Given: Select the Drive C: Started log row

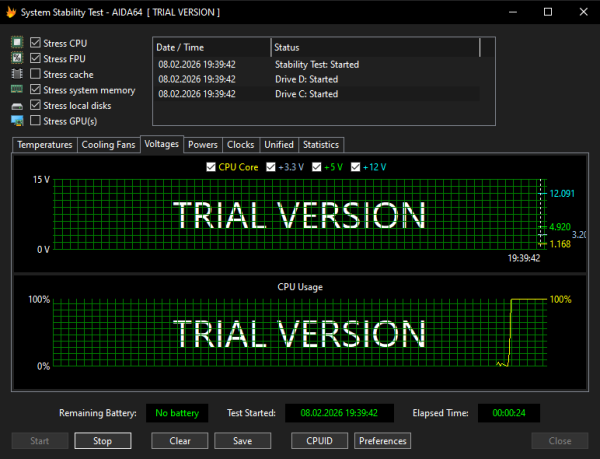Looking at the screenshot, I should click(316, 94).
